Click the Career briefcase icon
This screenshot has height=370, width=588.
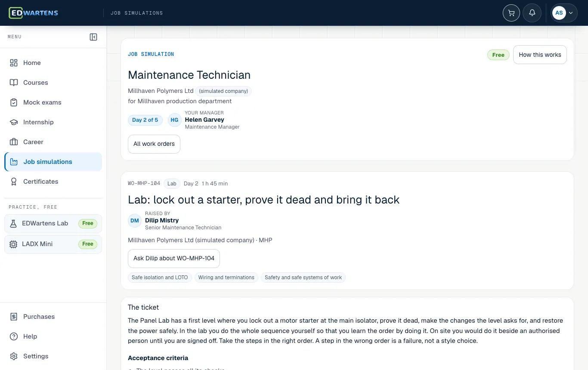pyautogui.click(x=14, y=142)
